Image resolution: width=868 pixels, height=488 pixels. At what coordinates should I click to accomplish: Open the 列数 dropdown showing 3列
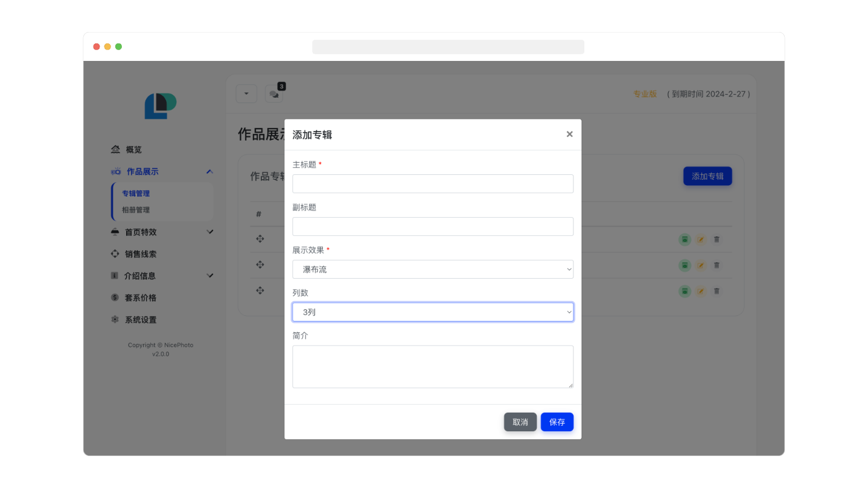(433, 312)
